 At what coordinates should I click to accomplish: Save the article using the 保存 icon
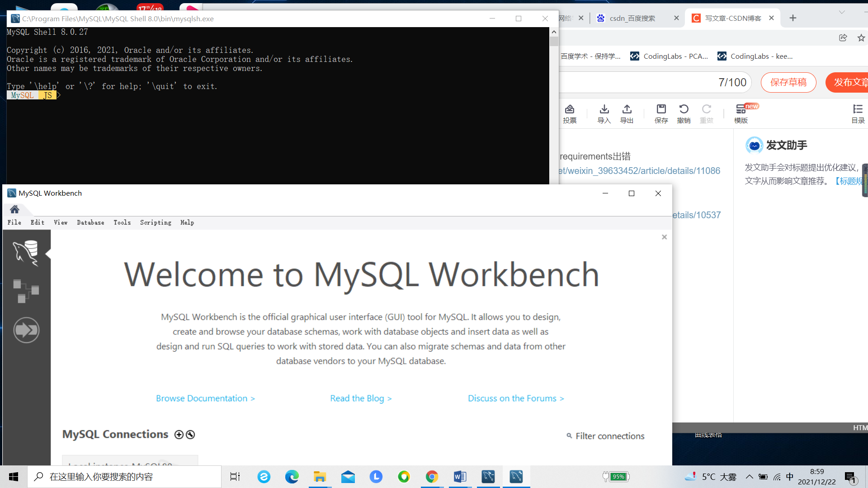pos(661,113)
